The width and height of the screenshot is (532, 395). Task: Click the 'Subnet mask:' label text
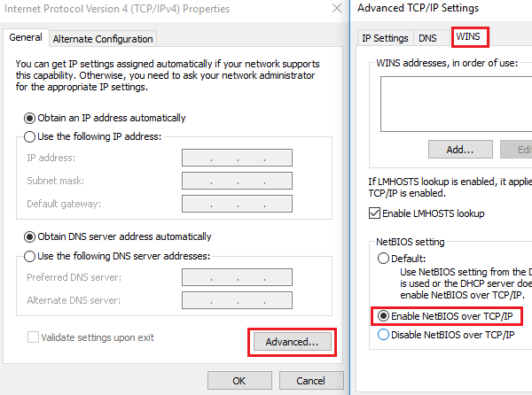click(x=56, y=181)
